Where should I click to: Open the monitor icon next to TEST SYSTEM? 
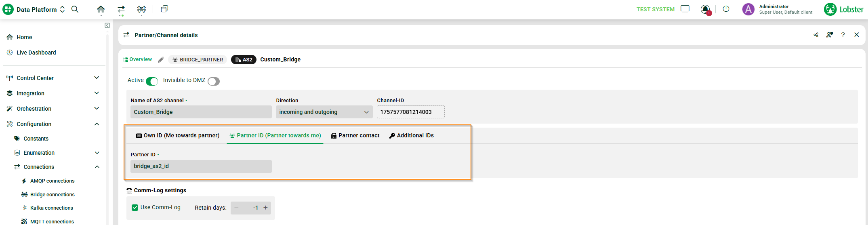tap(685, 9)
